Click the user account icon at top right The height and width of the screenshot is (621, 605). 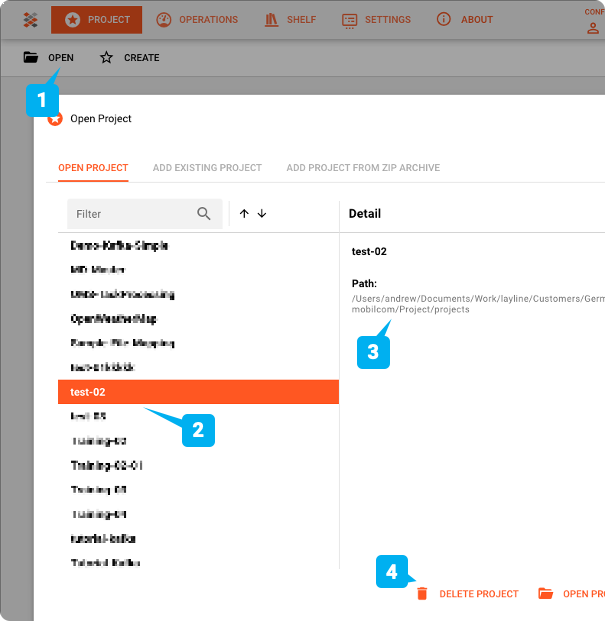[593, 28]
